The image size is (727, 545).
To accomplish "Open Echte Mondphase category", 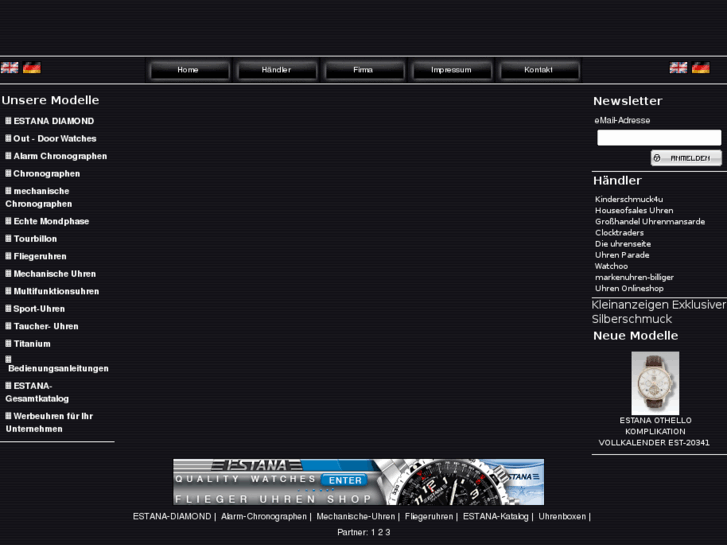I will pyautogui.click(x=51, y=221).
